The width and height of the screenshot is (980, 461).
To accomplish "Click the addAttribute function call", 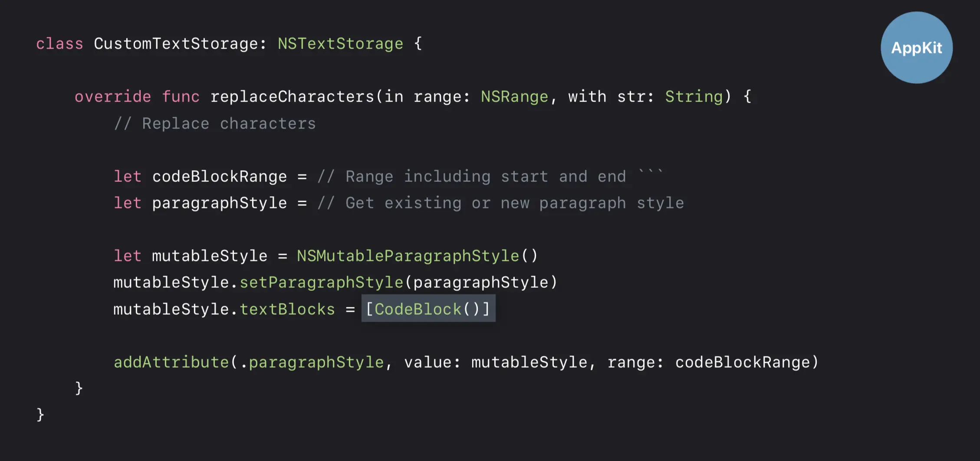I will tap(171, 362).
